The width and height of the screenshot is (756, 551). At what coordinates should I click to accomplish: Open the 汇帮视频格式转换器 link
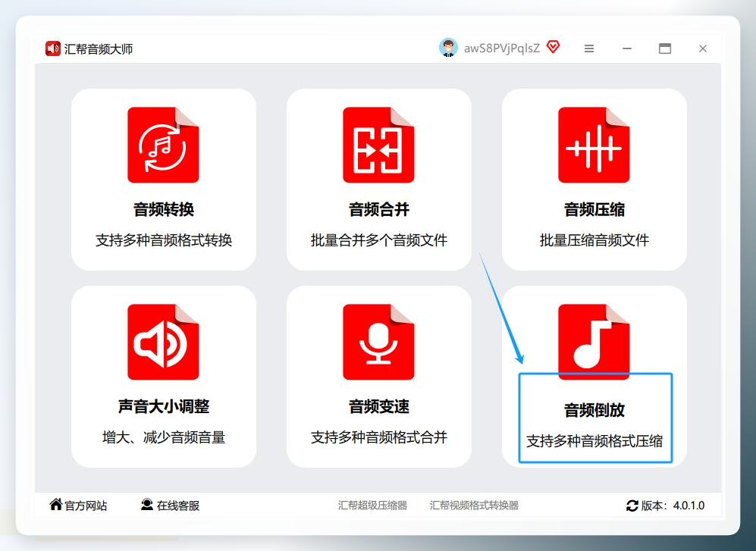pyautogui.click(x=474, y=506)
